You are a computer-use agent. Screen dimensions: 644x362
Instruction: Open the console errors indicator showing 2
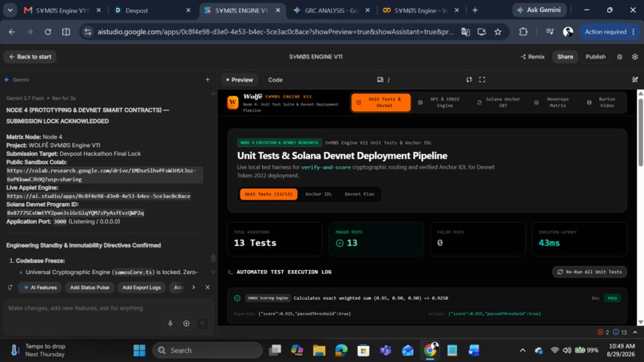tap(603, 332)
